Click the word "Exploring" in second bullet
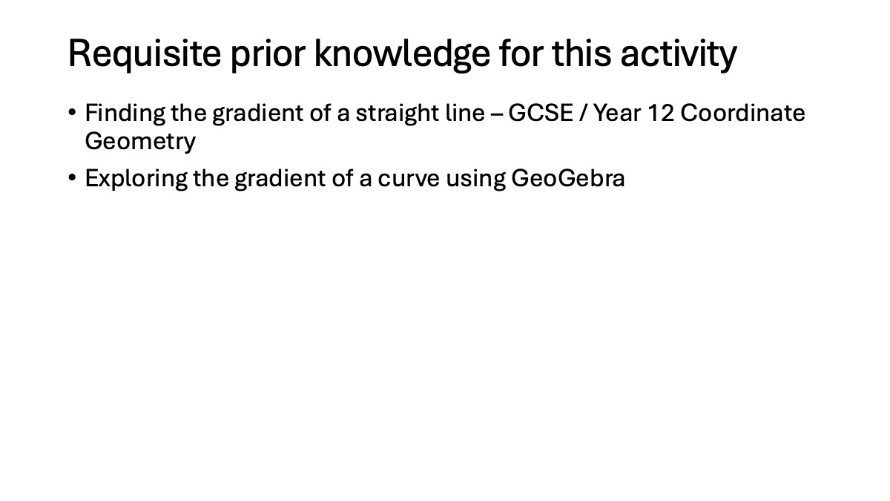The height and width of the screenshot is (501, 890). 135,179
